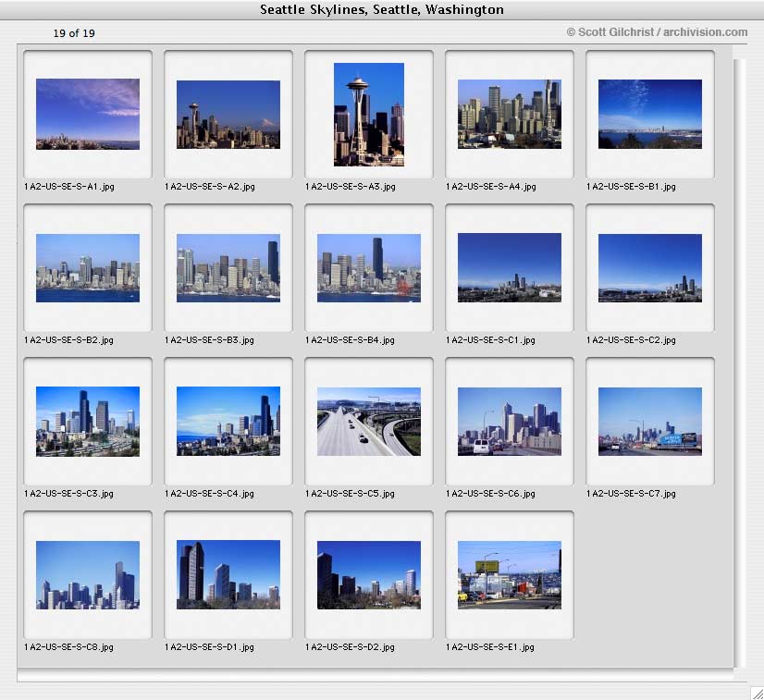This screenshot has height=700, width=764.
Task: Open thumbnail 1A2-US-SE-S-C1.jpg distant skyline
Action: (x=509, y=267)
